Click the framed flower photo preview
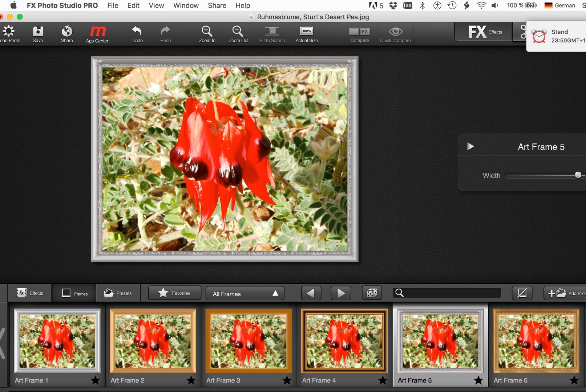586x392 pixels. click(225, 159)
